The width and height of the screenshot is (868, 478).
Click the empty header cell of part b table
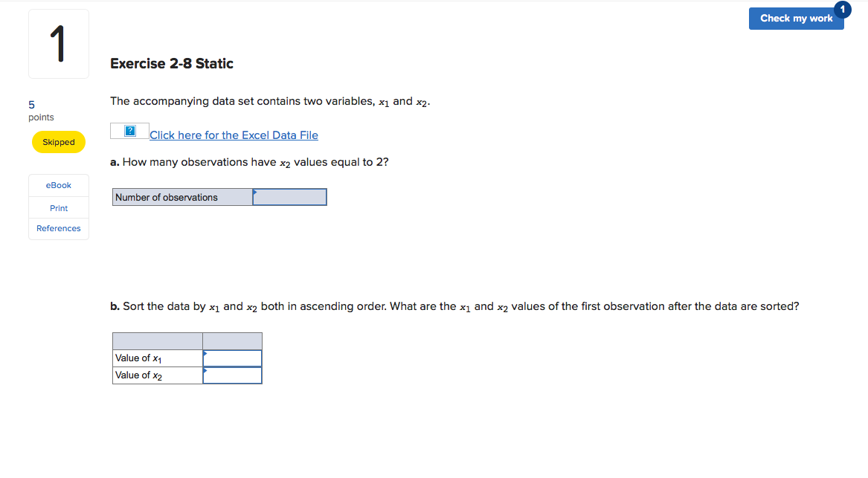(x=232, y=340)
